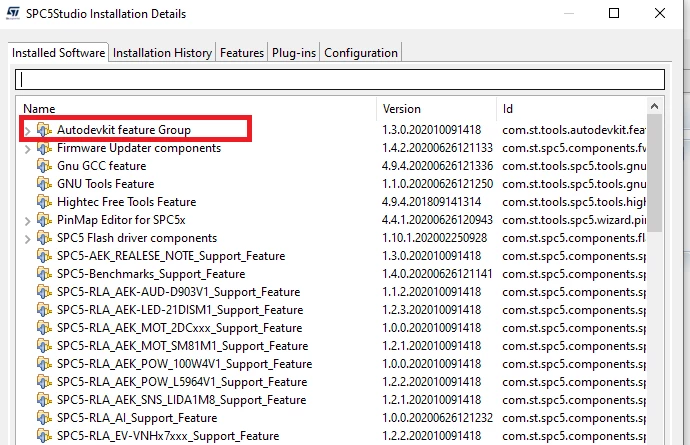Image resolution: width=690 pixels, height=445 pixels.
Task: Open the Features tab
Action: pos(242,53)
